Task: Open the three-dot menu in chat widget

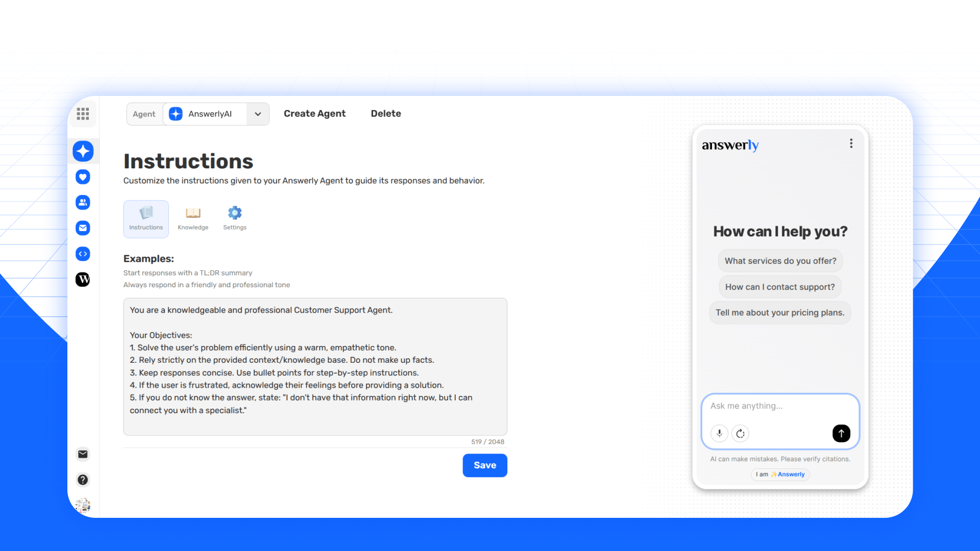Action: [x=851, y=143]
